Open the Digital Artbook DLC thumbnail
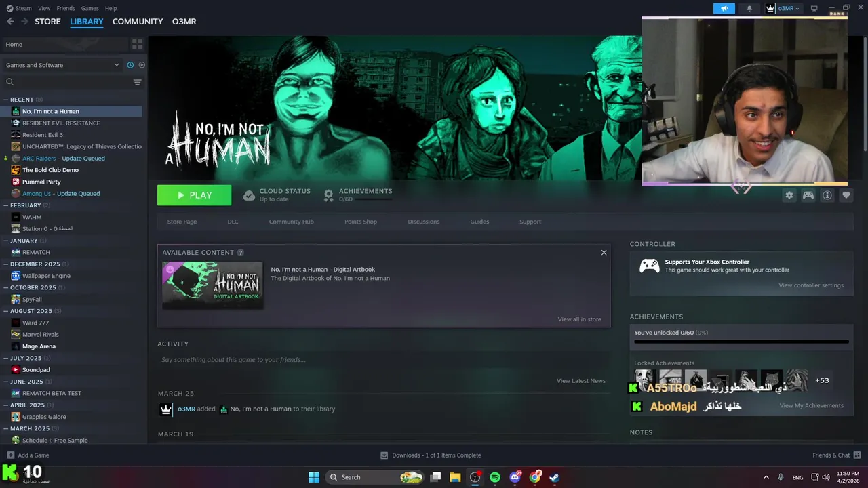Image resolution: width=868 pixels, height=488 pixels. (212, 285)
